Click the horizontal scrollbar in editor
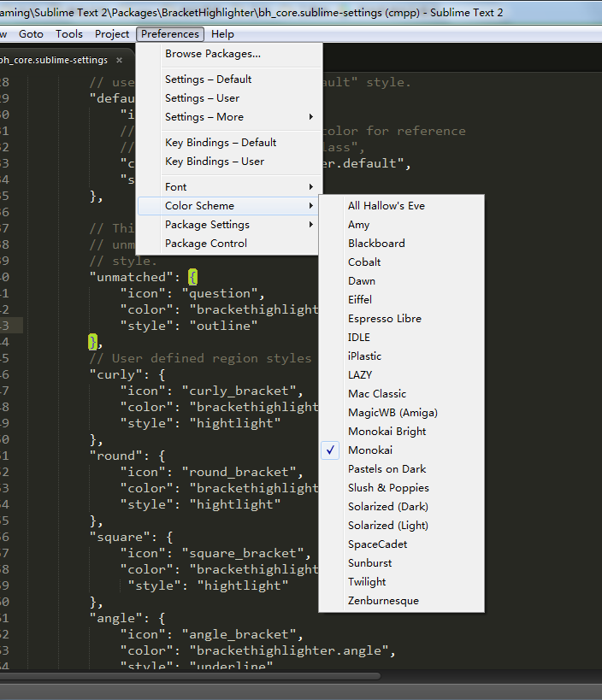 (190, 676)
